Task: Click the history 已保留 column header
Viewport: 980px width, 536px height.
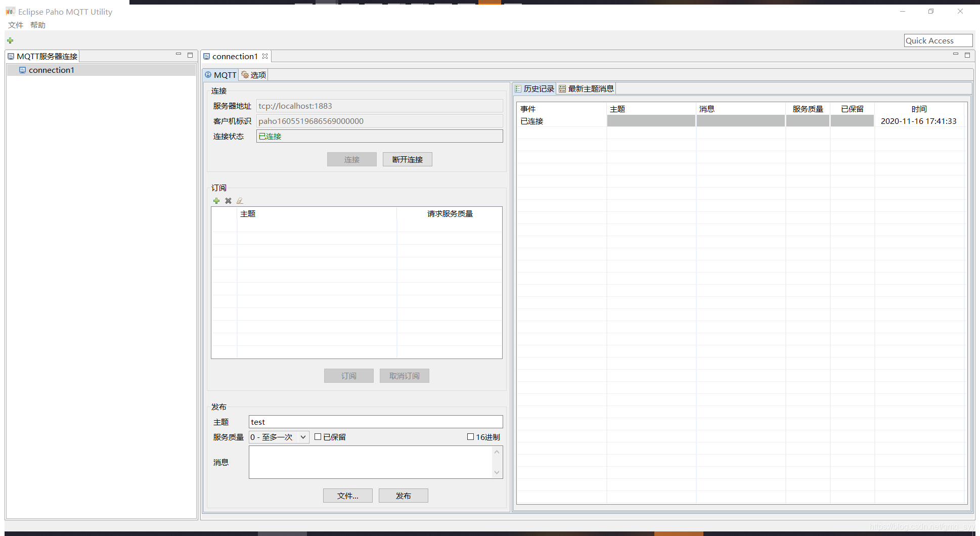Action: tap(853, 109)
